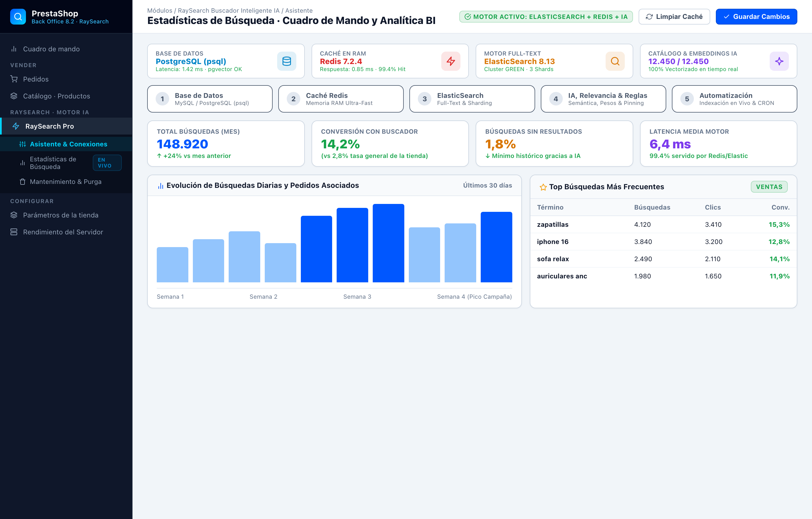Open step 2 Caché Redis tab
Viewport: 812px width, 519px height.
pos(341,99)
